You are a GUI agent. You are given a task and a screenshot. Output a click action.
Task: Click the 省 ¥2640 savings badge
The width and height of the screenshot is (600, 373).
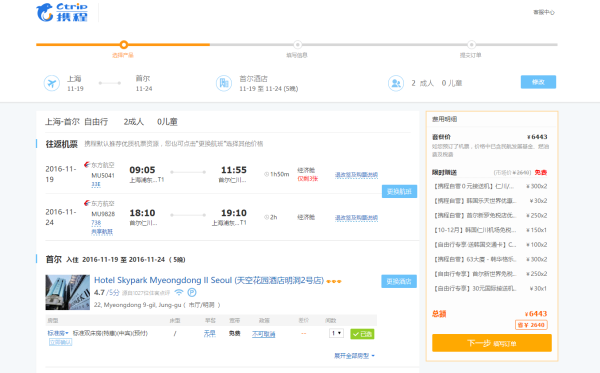[531, 325]
